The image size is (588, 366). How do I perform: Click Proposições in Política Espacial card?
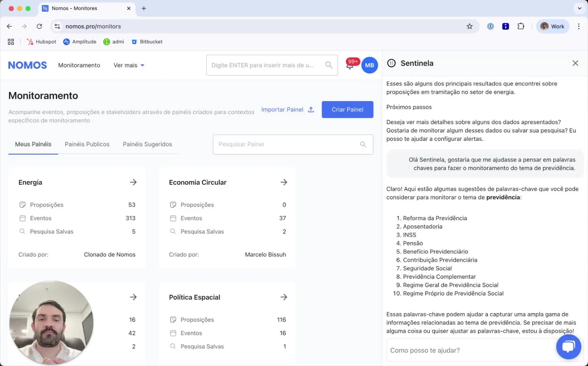click(227, 320)
